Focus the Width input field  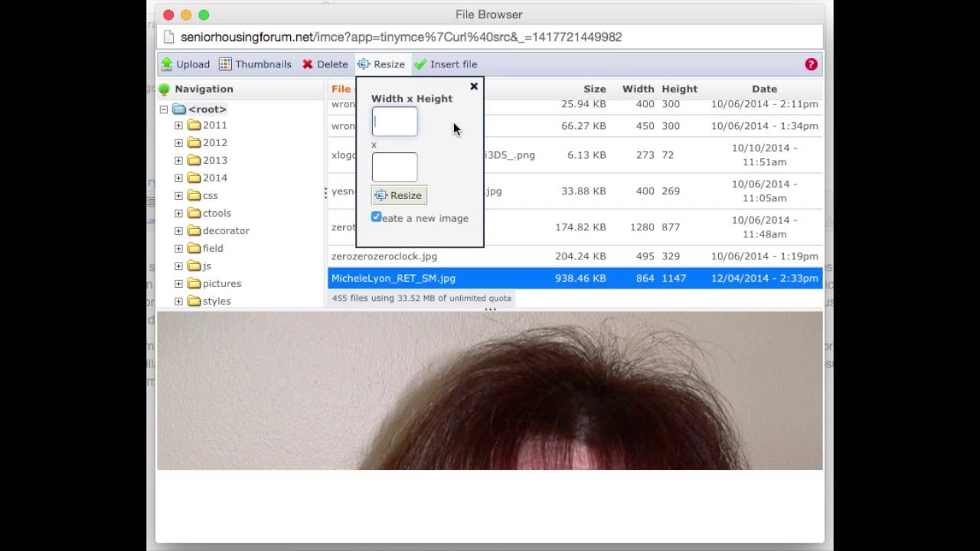pyautogui.click(x=394, y=122)
